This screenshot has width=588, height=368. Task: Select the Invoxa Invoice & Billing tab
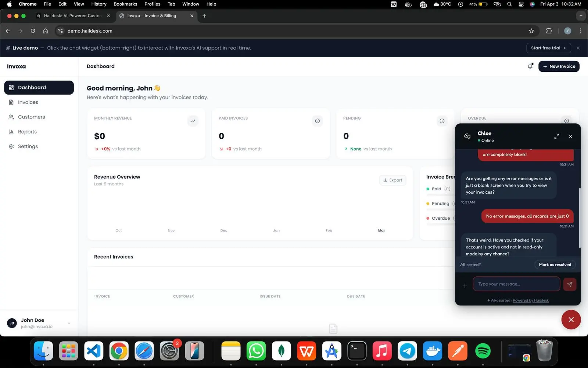coord(156,16)
